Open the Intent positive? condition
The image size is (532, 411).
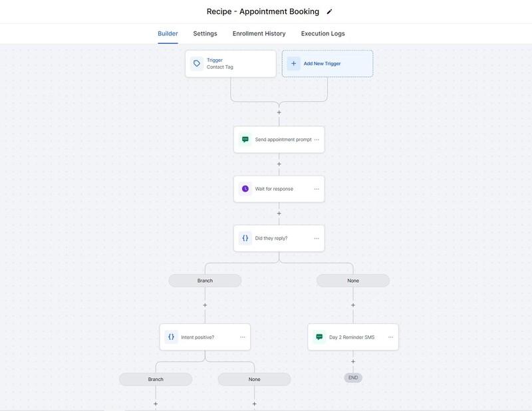tap(205, 337)
